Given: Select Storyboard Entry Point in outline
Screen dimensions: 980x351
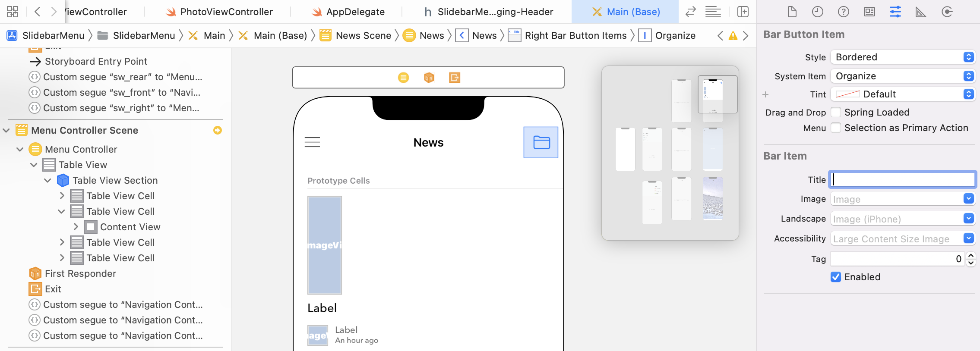Looking at the screenshot, I should pos(96,61).
